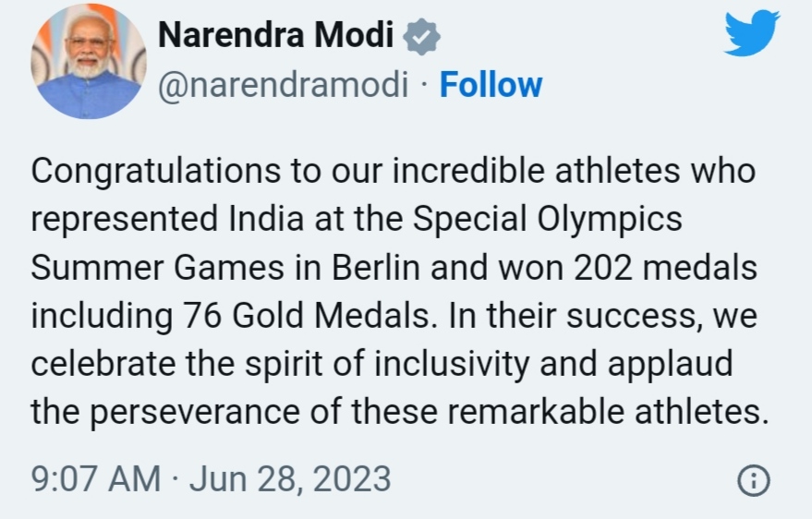Image resolution: width=812 pixels, height=519 pixels.
Task: Open the Narendra Modi display name link
Action: coord(275,35)
